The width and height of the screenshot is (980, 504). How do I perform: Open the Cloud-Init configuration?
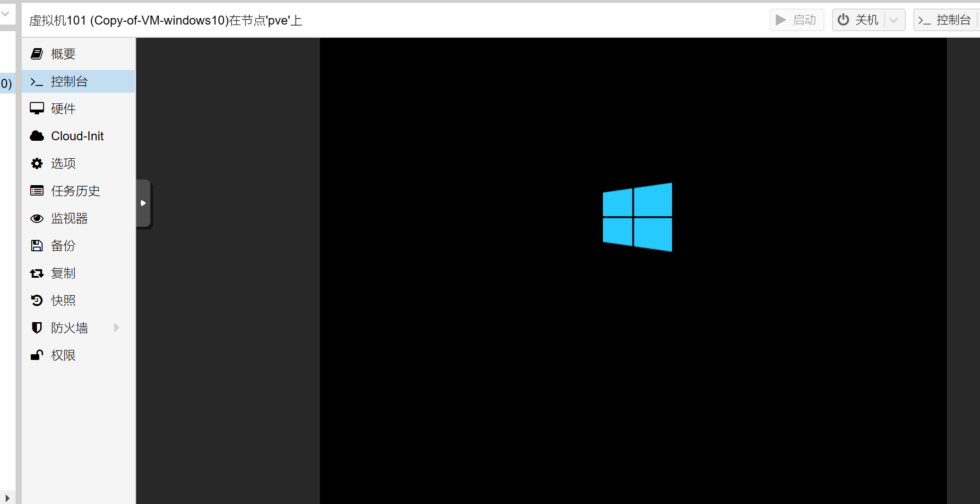78,136
